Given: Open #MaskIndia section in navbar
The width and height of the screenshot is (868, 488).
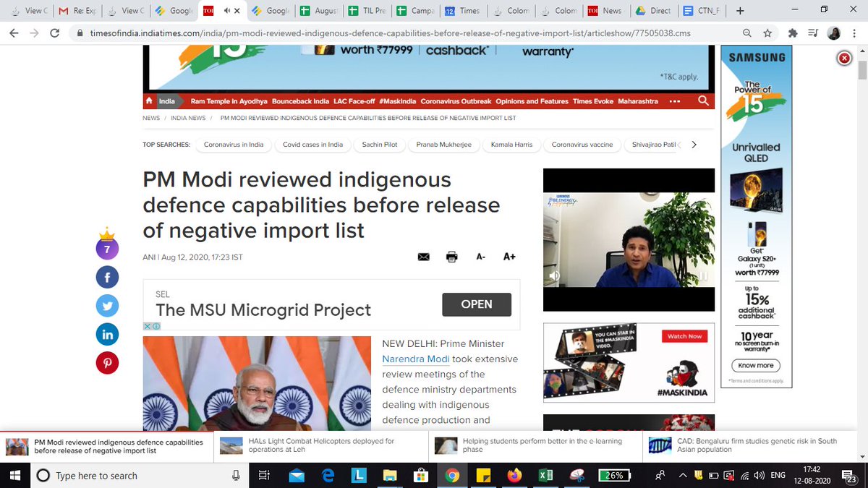Looking at the screenshot, I should click(397, 101).
